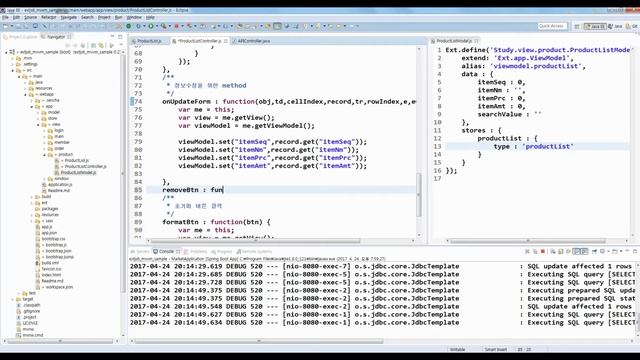This screenshot has width=640, height=360.
Task: Open the Window menu
Action: [134, 18]
